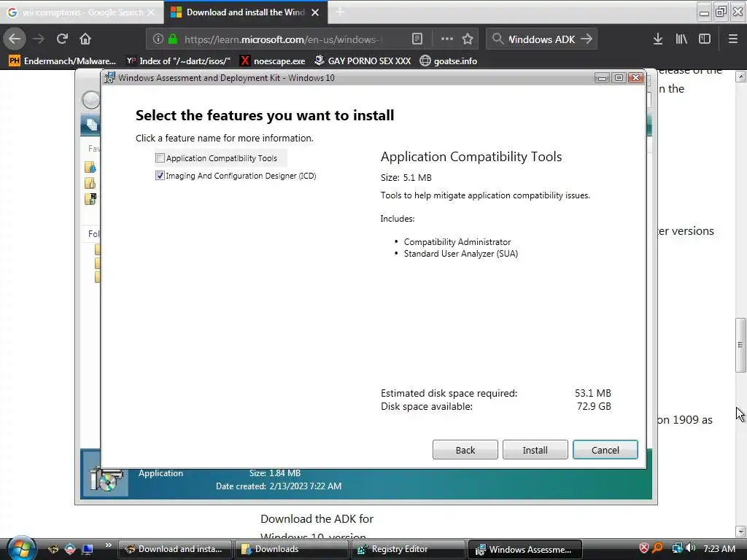Open a new tab with plus button
Image resolution: width=747 pixels, height=560 pixels.
point(340,12)
